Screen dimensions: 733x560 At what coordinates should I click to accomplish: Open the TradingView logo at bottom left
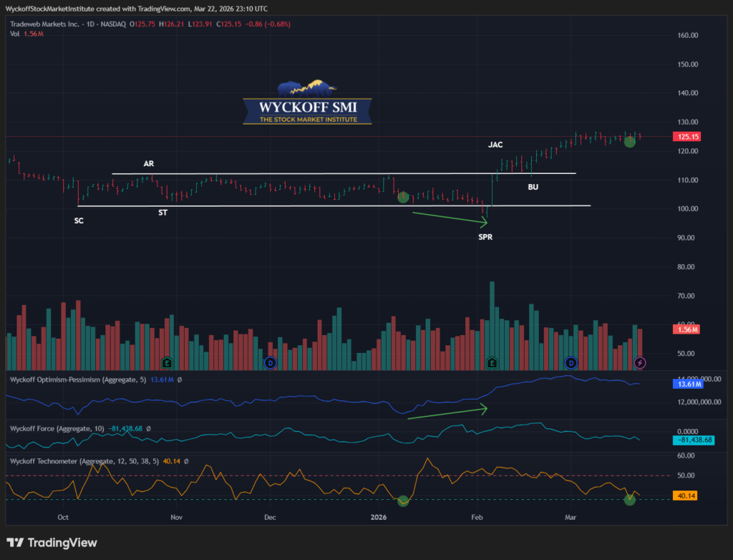coord(52,543)
